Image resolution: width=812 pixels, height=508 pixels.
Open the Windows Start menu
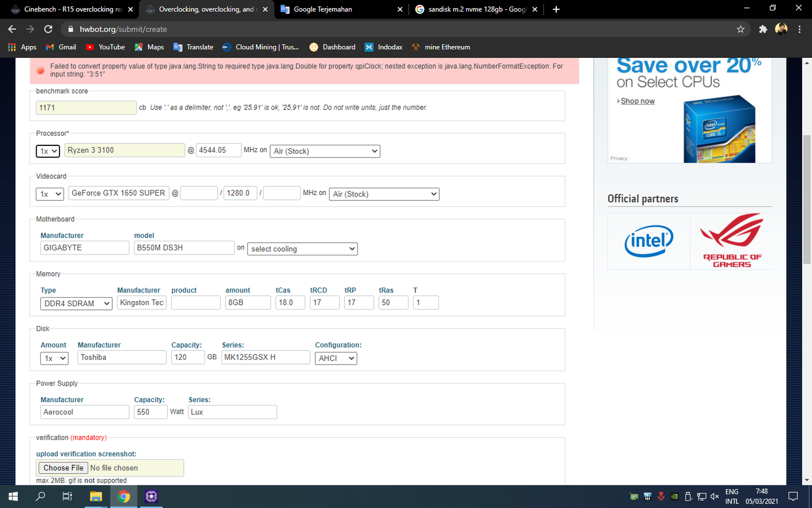click(x=13, y=496)
